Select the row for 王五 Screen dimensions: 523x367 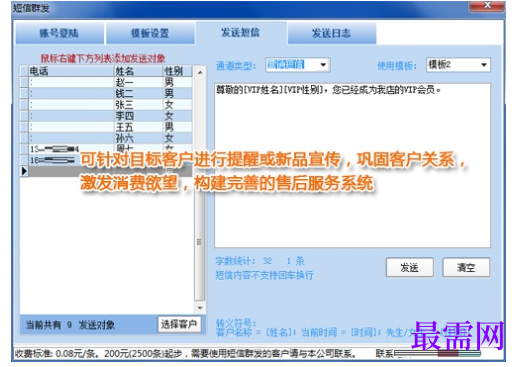[106, 127]
